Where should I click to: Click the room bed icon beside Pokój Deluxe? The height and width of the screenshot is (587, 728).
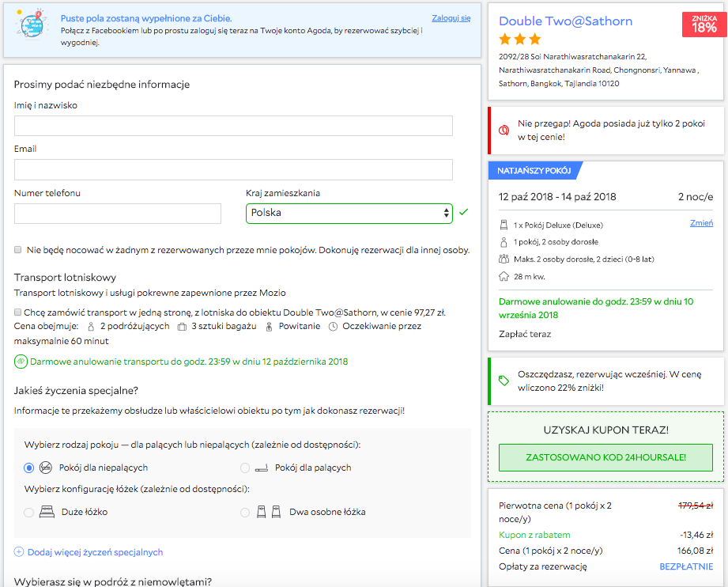[x=504, y=225]
